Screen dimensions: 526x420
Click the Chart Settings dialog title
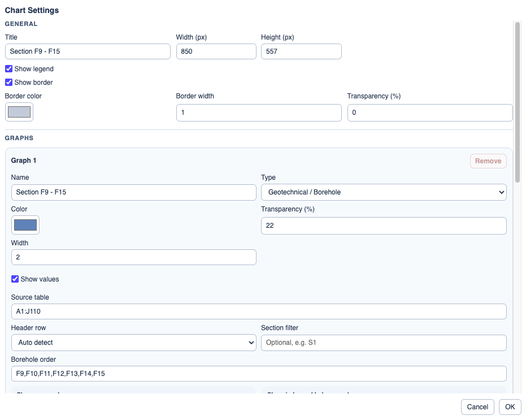[x=32, y=10]
